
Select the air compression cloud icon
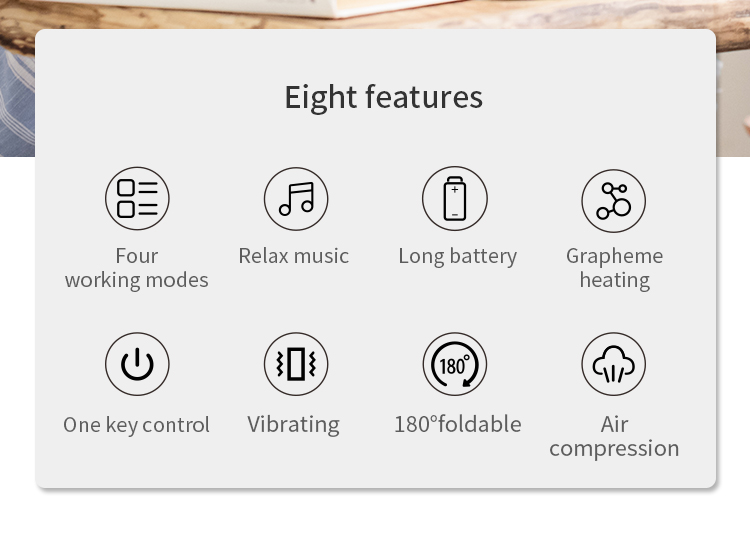613,364
